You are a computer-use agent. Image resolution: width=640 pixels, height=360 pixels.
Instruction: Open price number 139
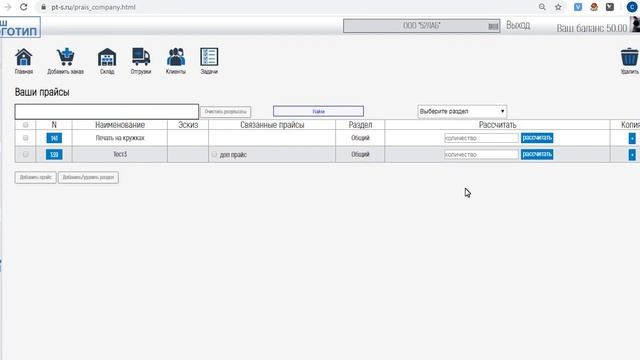pos(54,154)
